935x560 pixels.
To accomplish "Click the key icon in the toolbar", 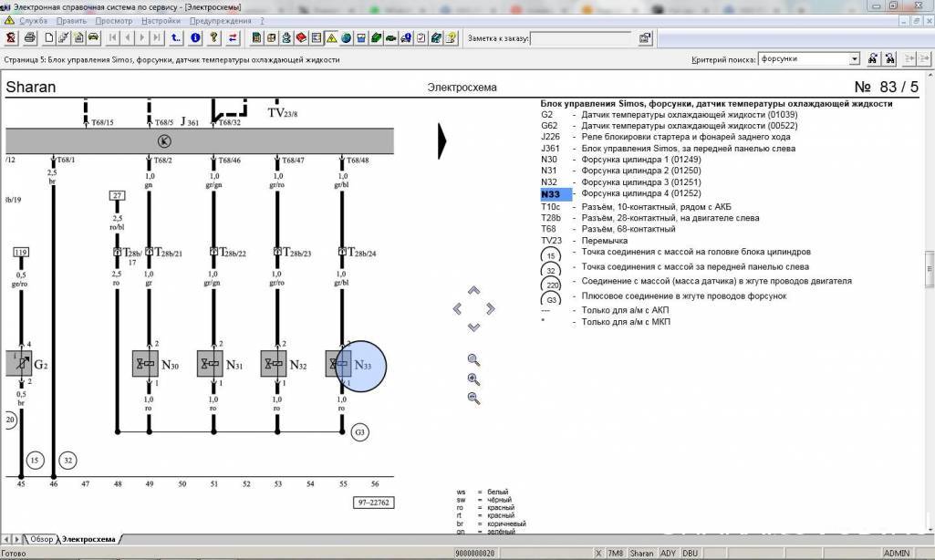I will pyautogui.click(x=213, y=38).
